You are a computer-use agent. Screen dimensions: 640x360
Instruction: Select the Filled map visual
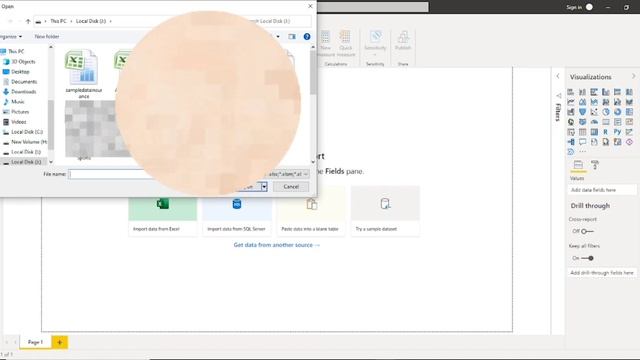pos(582,122)
